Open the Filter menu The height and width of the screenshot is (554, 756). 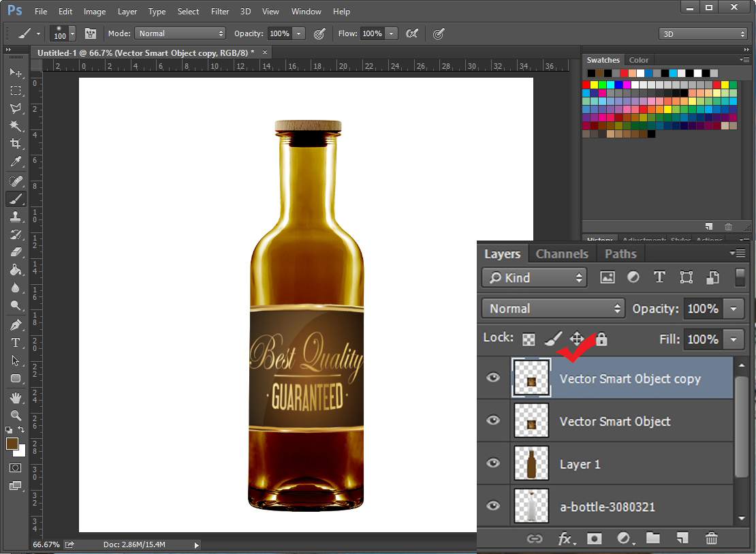[220, 12]
